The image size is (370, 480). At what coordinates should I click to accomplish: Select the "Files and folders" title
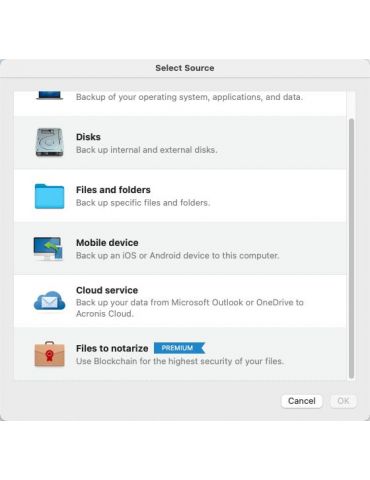(x=113, y=190)
